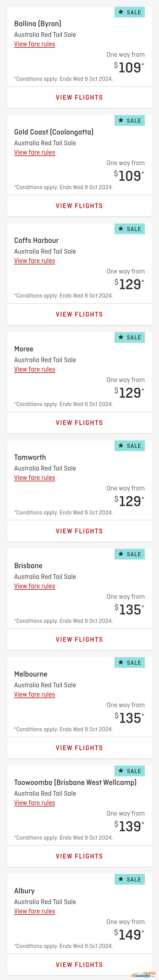The width and height of the screenshot is (159, 980).
Task: View flights to Brisbane
Action: [x=79, y=640]
